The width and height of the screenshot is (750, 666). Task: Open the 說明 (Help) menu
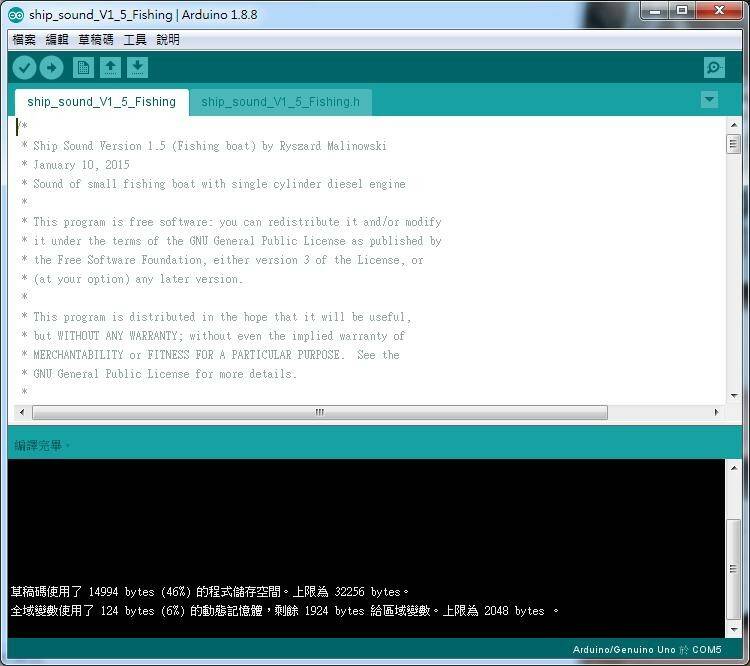tap(168, 40)
